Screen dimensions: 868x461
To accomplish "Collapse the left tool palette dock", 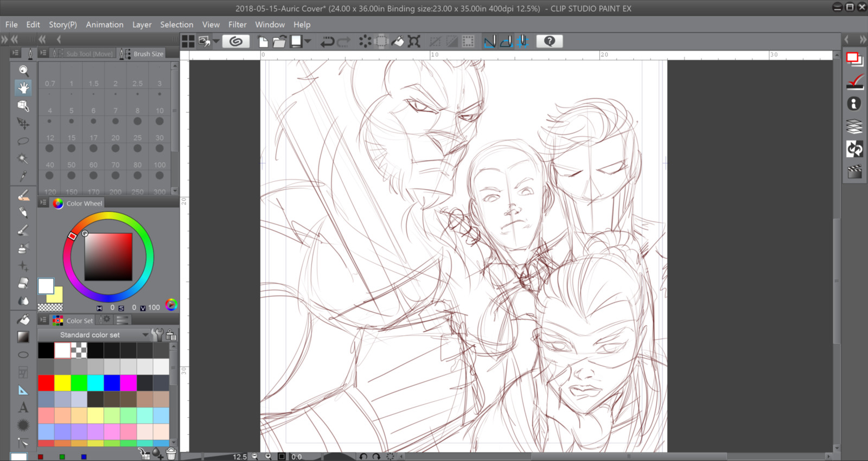I will pos(14,39).
